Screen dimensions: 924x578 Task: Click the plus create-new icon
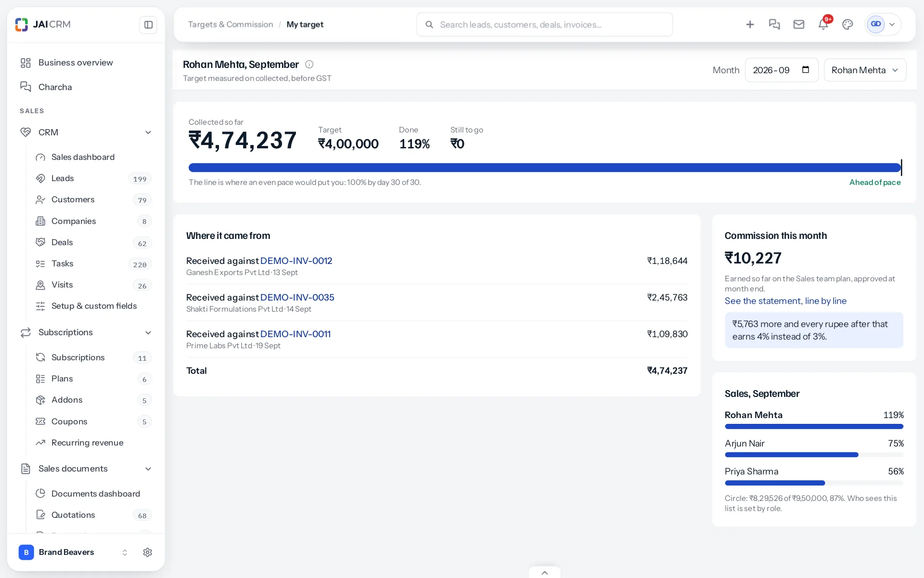point(750,25)
